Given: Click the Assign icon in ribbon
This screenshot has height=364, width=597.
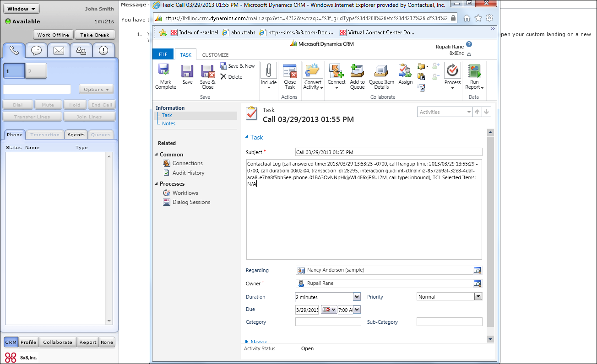Looking at the screenshot, I should (x=405, y=71).
